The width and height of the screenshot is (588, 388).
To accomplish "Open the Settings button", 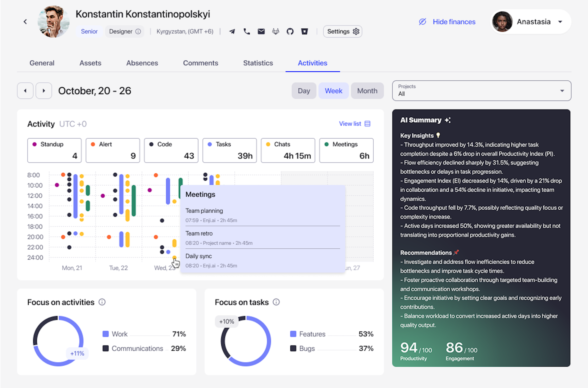I will pos(342,31).
